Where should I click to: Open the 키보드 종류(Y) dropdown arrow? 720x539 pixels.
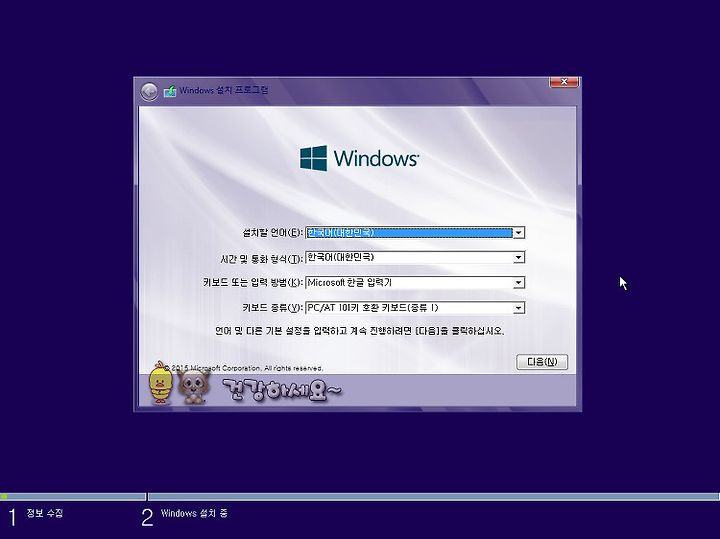pos(518,308)
